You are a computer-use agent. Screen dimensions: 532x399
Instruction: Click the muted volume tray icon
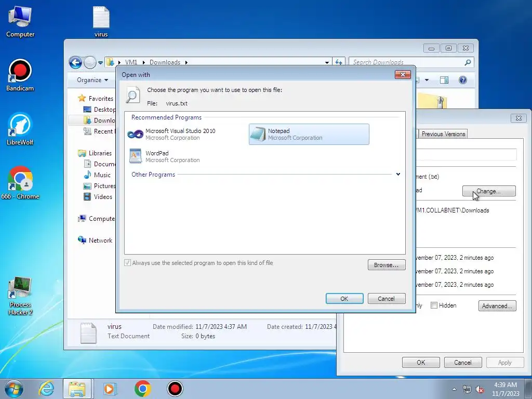click(480, 389)
